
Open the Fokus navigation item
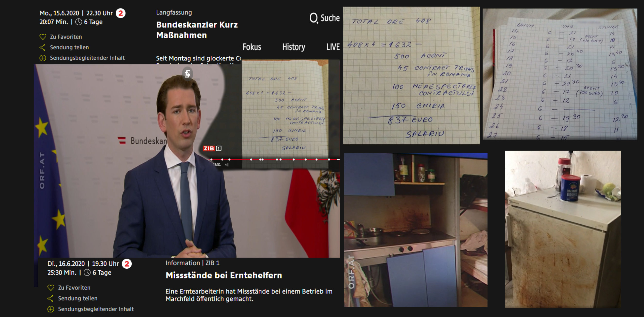tap(252, 47)
